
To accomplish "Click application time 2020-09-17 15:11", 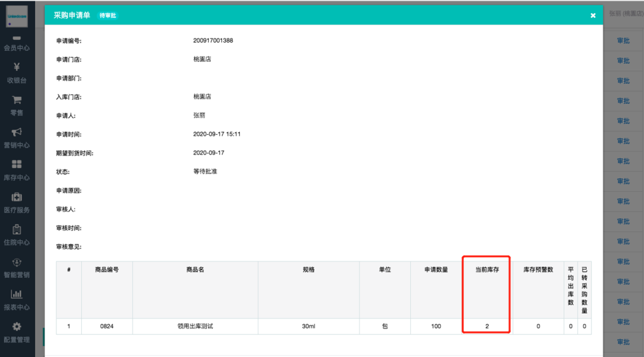I will [217, 134].
